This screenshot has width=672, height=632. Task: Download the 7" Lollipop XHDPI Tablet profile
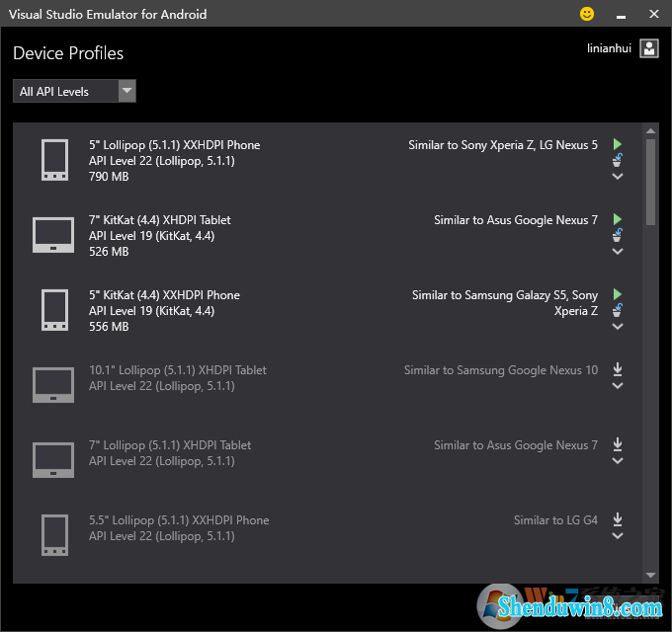click(617, 444)
